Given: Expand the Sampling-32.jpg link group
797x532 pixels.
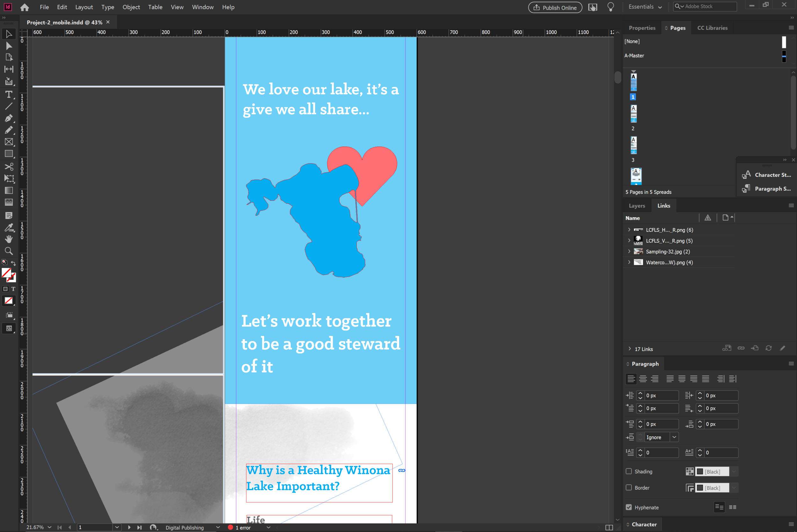Looking at the screenshot, I should click(629, 251).
